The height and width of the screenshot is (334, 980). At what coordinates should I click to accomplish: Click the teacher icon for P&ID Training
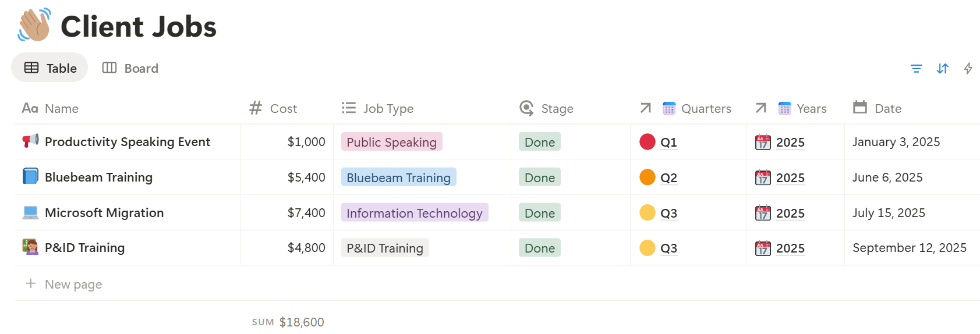30,247
